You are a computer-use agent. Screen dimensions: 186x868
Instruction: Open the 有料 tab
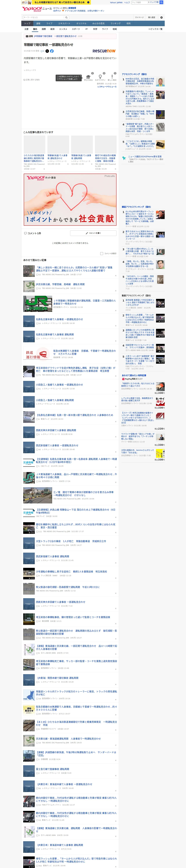tap(128, 23)
